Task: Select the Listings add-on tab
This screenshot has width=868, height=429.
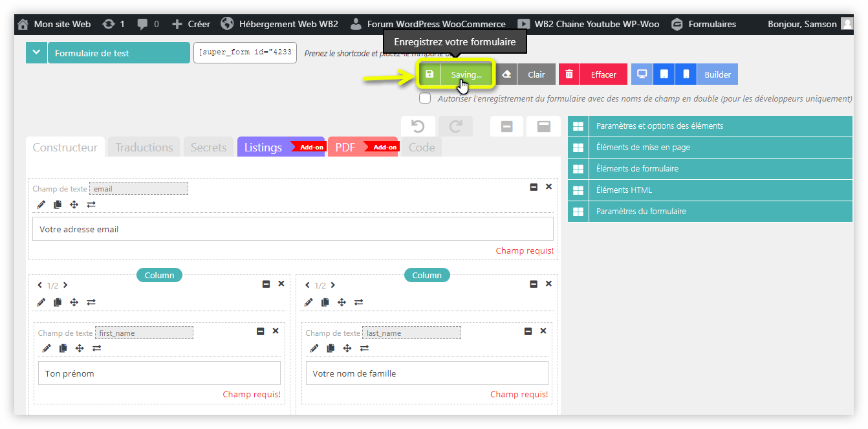Action: tap(281, 148)
